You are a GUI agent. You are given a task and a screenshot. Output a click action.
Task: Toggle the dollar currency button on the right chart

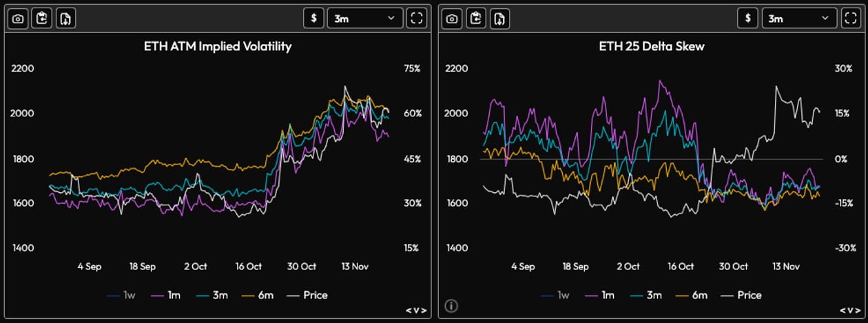coord(747,19)
